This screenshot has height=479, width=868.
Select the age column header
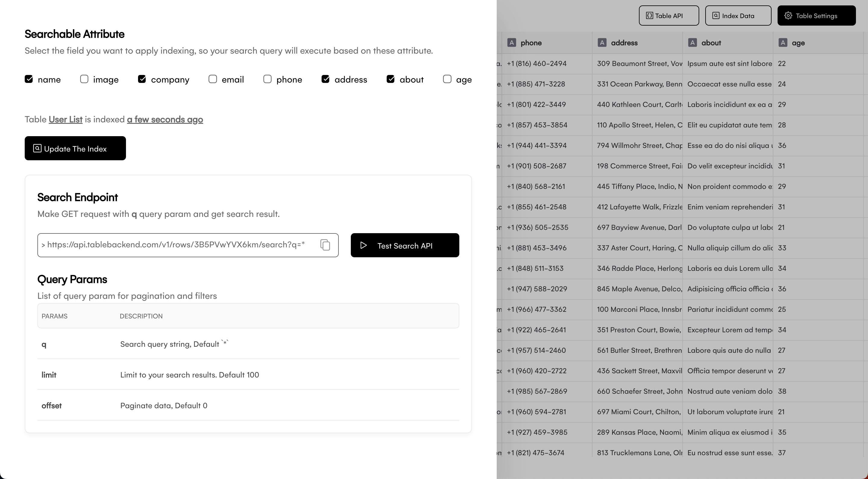point(818,43)
